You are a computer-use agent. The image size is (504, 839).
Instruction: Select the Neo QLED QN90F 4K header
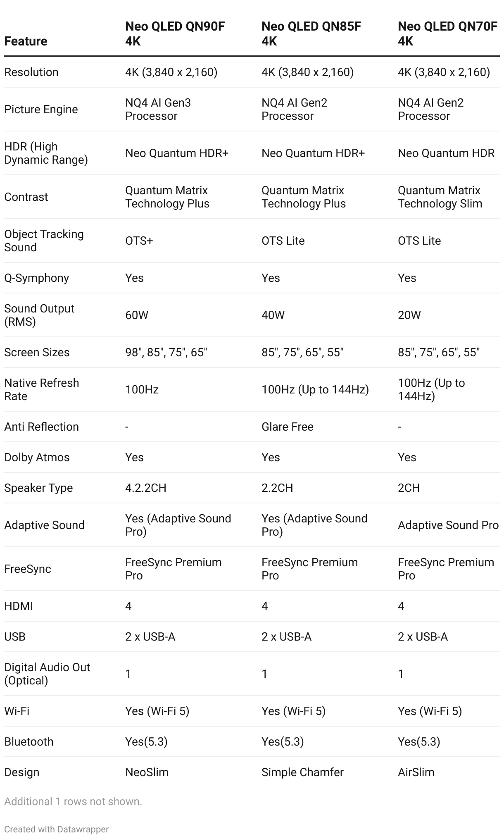[x=175, y=33]
